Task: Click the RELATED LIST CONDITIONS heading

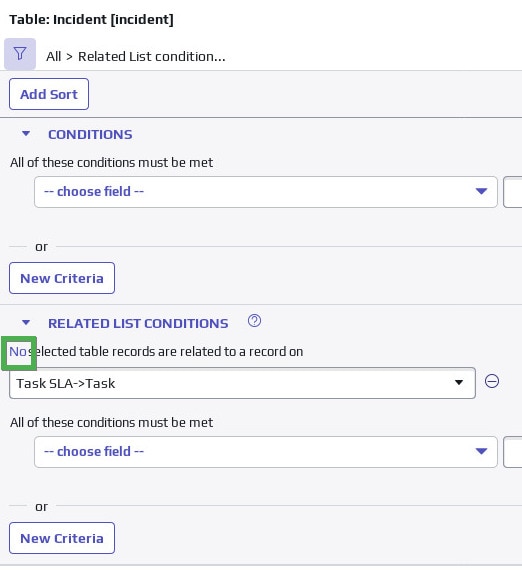Action: click(x=138, y=323)
